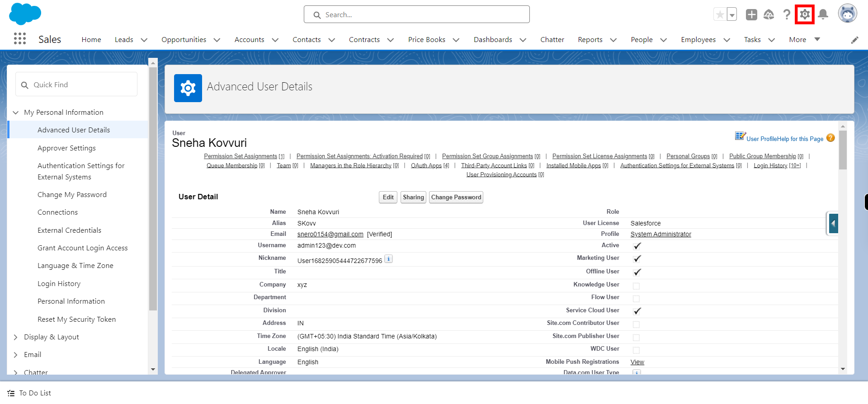Toggle the WDC User checkbox
The width and height of the screenshot is (868, 404).
coord(636,350)
